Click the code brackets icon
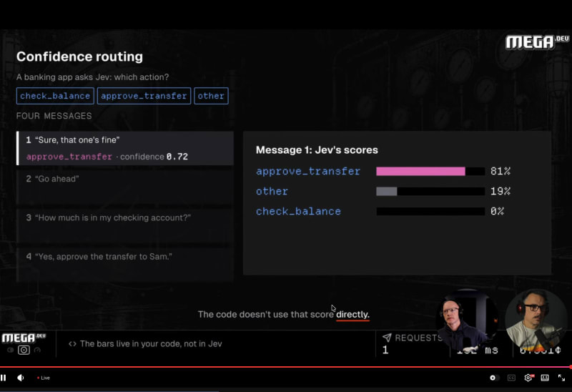 click(72, 344)
